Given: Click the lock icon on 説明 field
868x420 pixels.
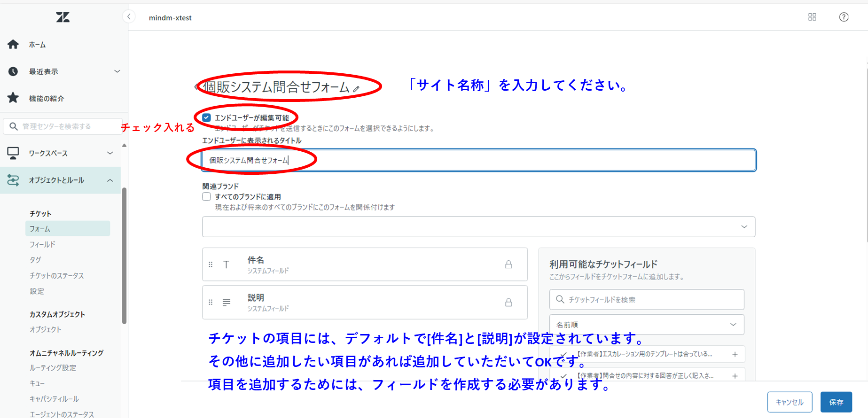Looking at the screenshot, I should point(508,303).
